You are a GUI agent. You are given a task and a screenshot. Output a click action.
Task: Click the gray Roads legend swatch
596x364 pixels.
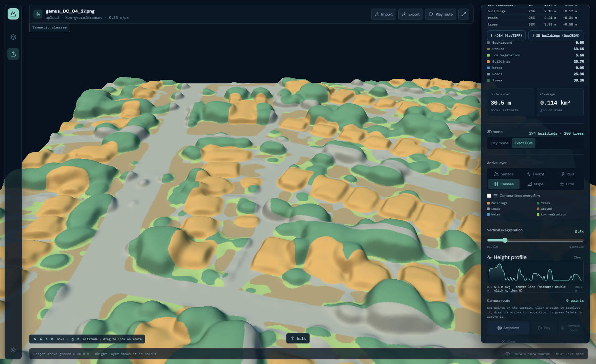[488, 209]
